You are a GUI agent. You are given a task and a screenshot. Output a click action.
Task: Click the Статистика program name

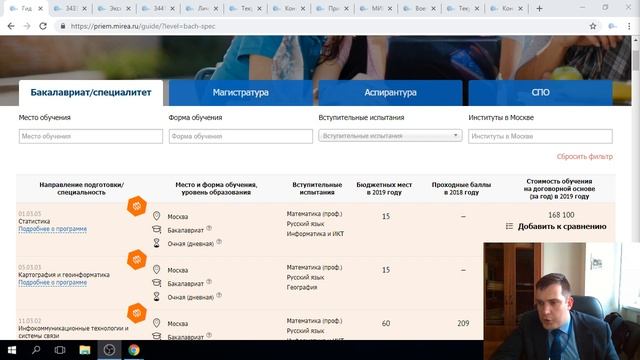34,221
